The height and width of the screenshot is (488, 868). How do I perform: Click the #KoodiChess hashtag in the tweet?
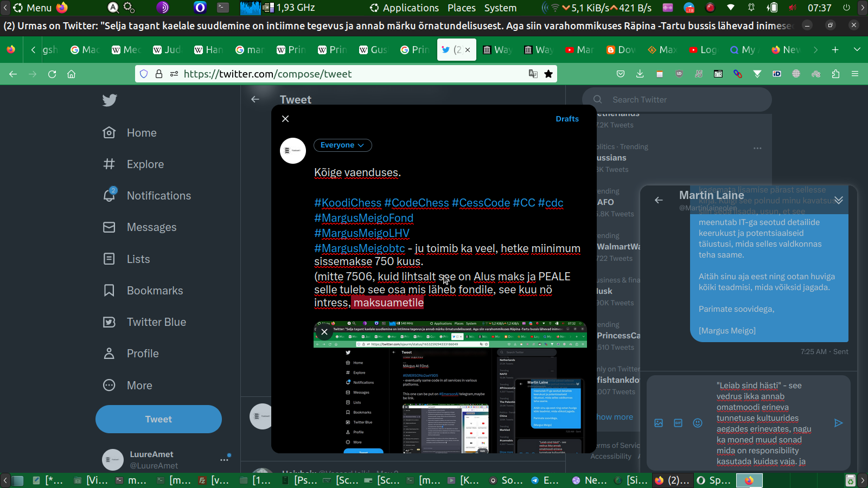point(348,203)
